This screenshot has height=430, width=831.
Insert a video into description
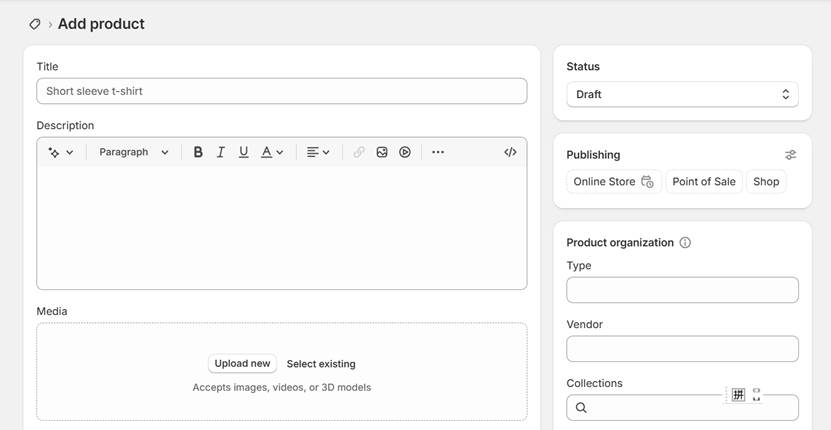(405, 152)
